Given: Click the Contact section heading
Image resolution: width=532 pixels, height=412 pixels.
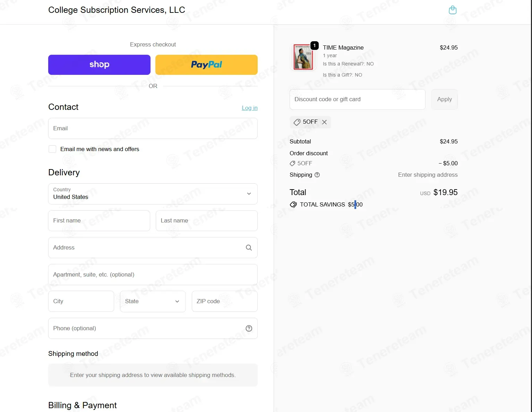Looking at the screenshot, I should tap(63, 107).
